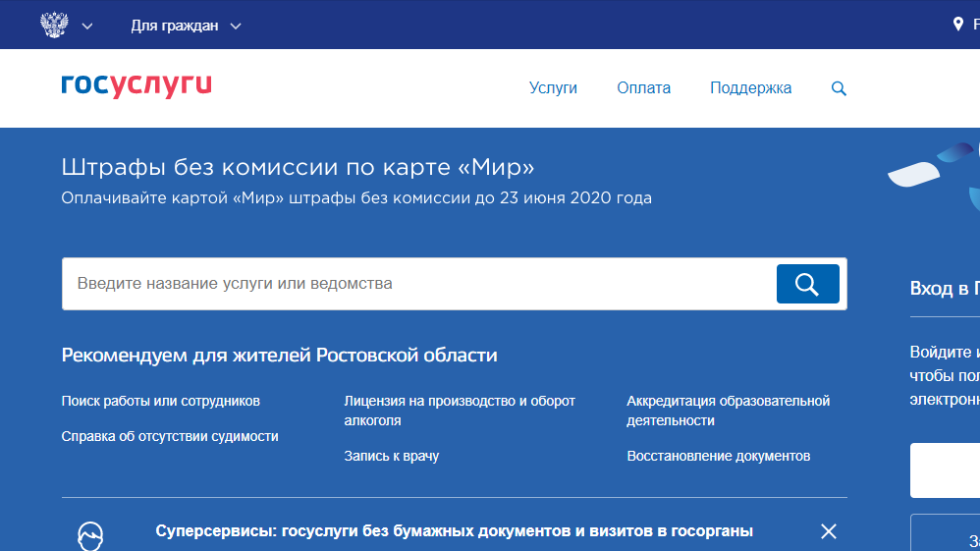Open 'Справка об отсутствии судимости' link
This screenshot has height=551, width=980.
170,436
